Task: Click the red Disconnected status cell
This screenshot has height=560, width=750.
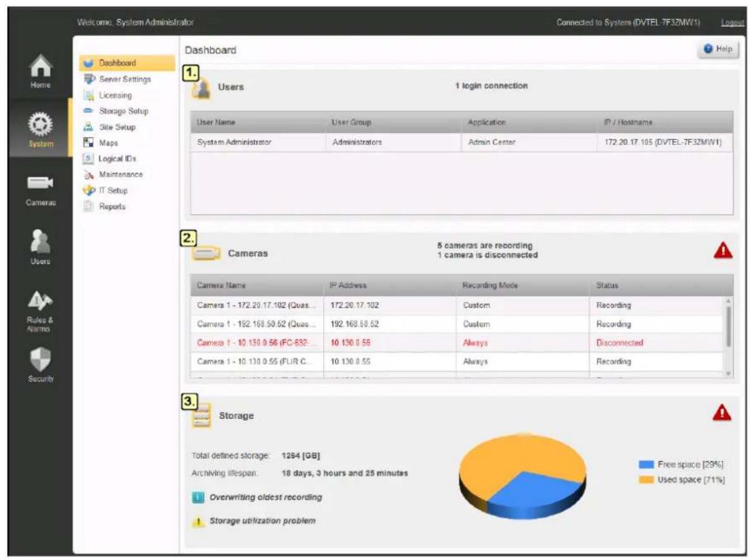Action: [x=656, y=343]
